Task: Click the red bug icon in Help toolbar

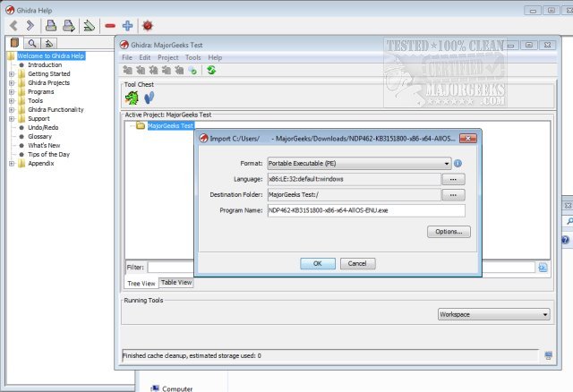Action: (x=148, y=26)
